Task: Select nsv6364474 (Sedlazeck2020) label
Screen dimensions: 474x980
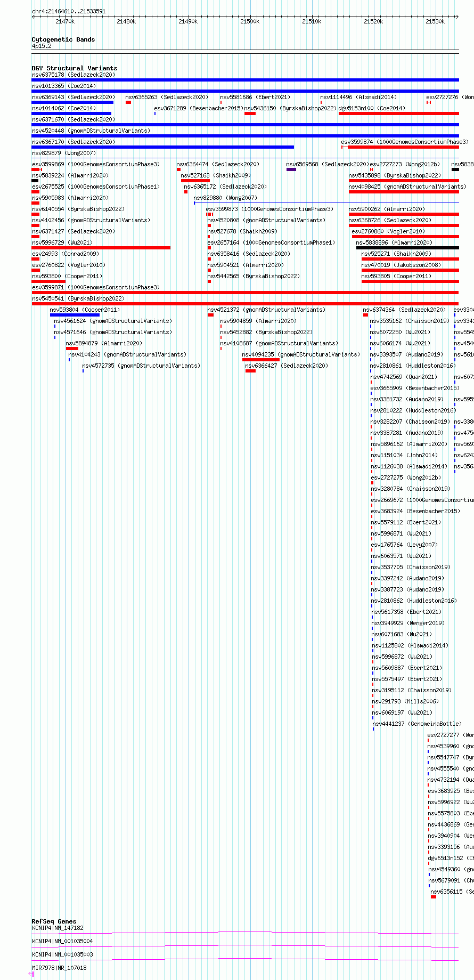Action: 218,164
